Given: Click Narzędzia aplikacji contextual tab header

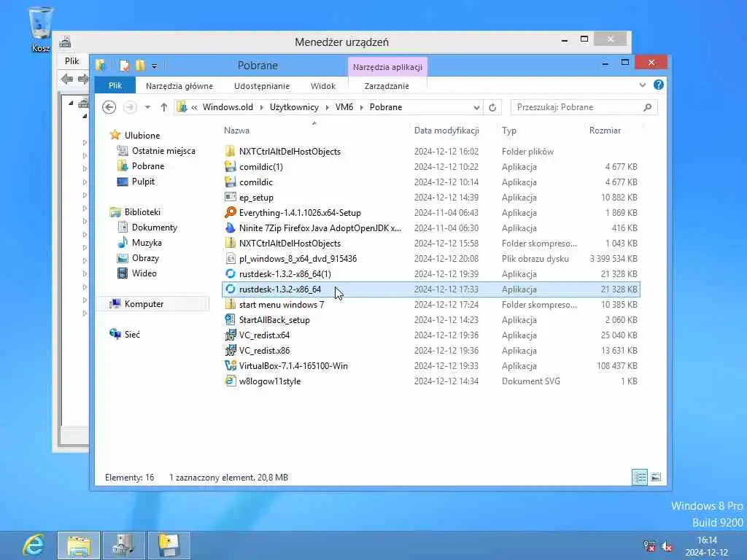Looking at the screenshot, I should click(387, 67).
